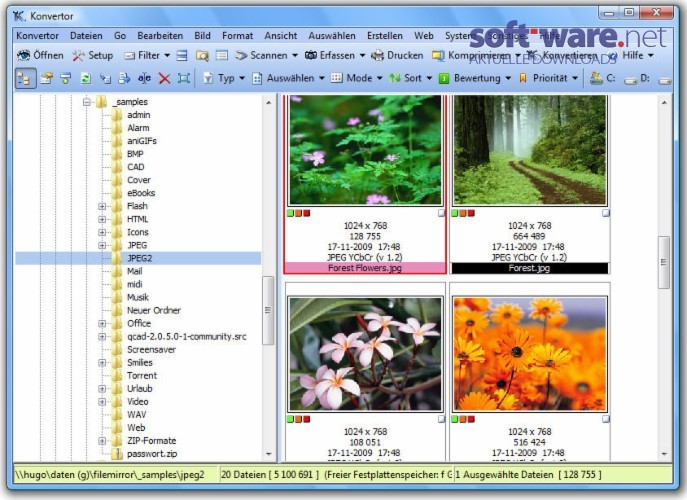This screenshot has height=500, width=687.
Task: Select passwort.zip in the tree
Action: click(x=152, y=454)
